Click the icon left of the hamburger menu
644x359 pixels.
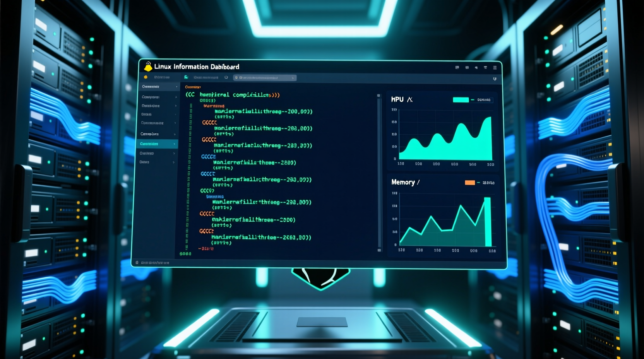(485, 68)
